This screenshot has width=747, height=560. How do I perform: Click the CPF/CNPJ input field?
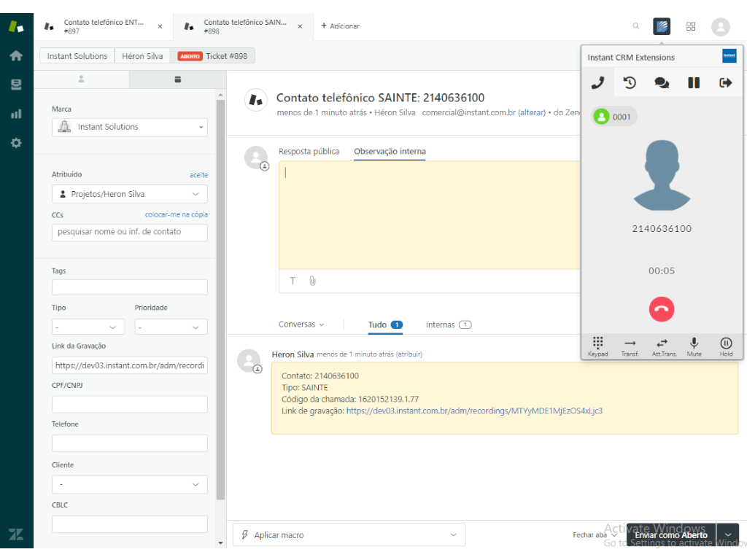(x=130, y=405)
